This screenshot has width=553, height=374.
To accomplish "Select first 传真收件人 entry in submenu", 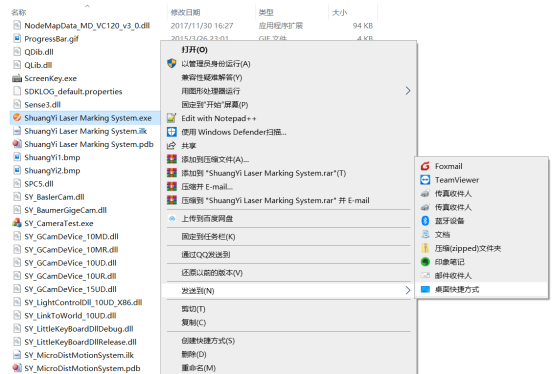I will point(481,193).
